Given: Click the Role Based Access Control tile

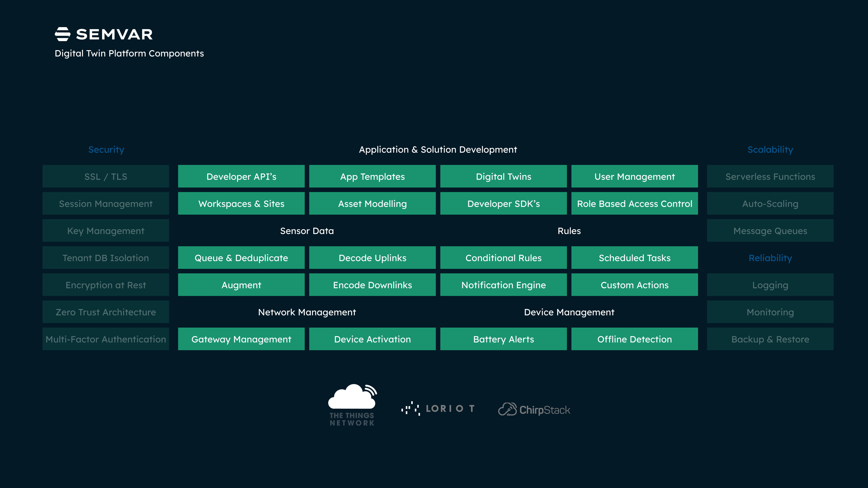Looking at the screenshot, I should [x=634, y=203].
